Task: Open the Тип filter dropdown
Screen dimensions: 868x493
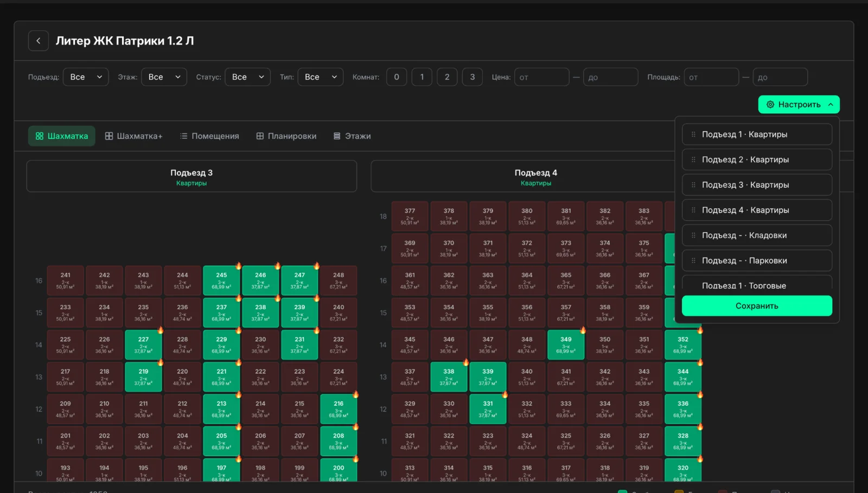Action: click(321, 77)
